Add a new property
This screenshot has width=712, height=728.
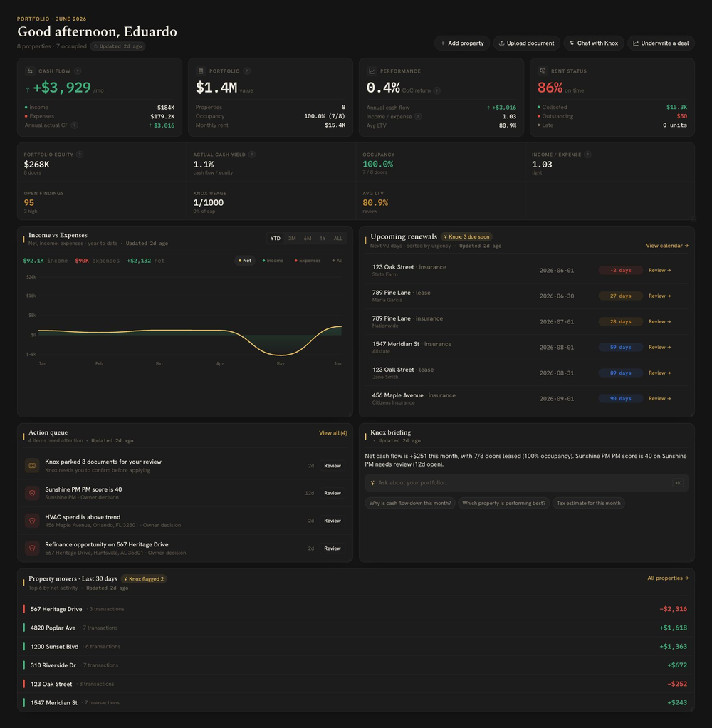click(462, 43)
